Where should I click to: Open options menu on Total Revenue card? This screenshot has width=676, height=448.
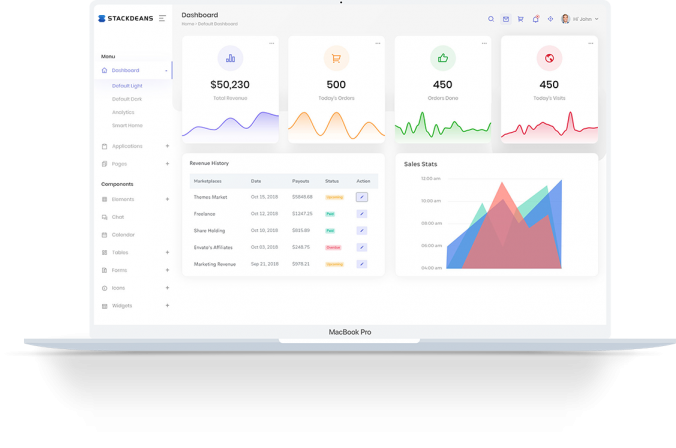(x=272, y=43)
